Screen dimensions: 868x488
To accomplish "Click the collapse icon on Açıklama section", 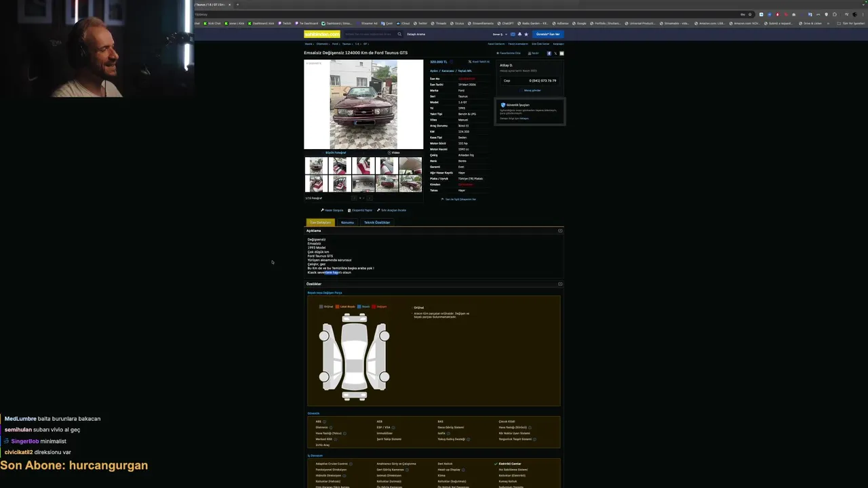I will (x=560, y=230).
